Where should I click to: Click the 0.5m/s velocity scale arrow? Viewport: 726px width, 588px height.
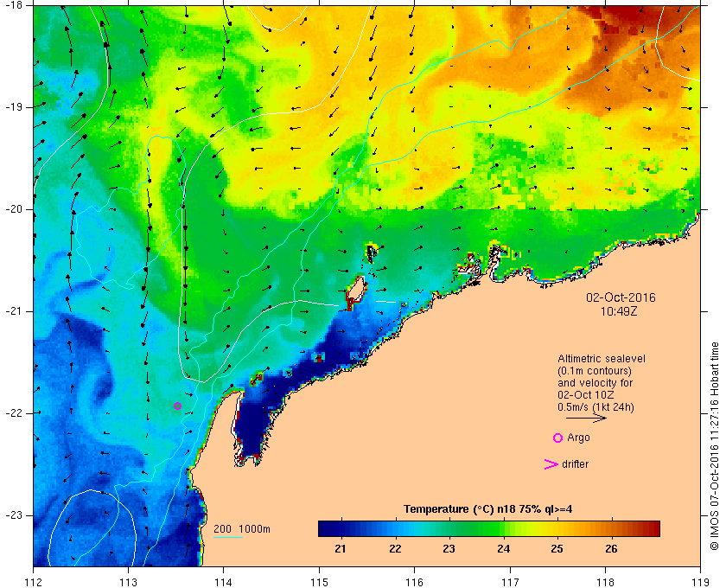(x=586, y=419)
